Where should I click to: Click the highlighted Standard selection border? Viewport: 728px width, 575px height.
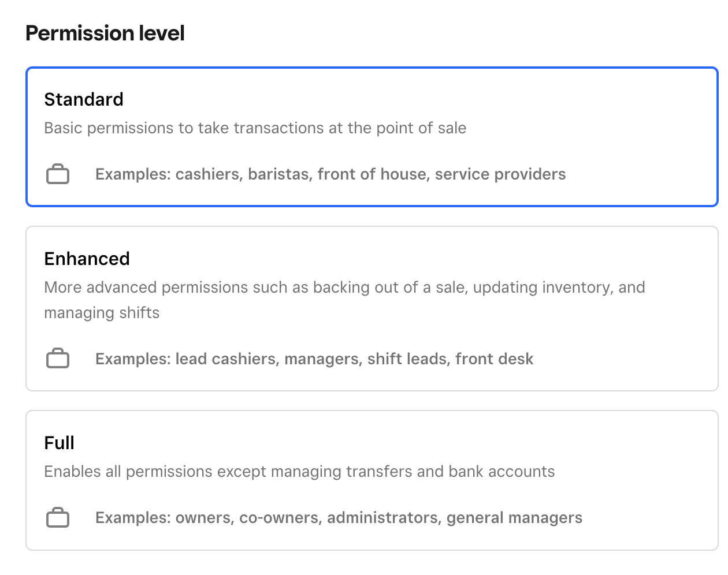[x=371, y=69]
